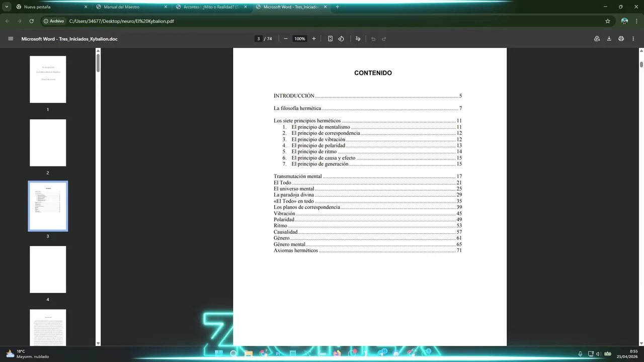Click the fit to page icon
Screen dimensions: 644x362
[x=330, y=39]
